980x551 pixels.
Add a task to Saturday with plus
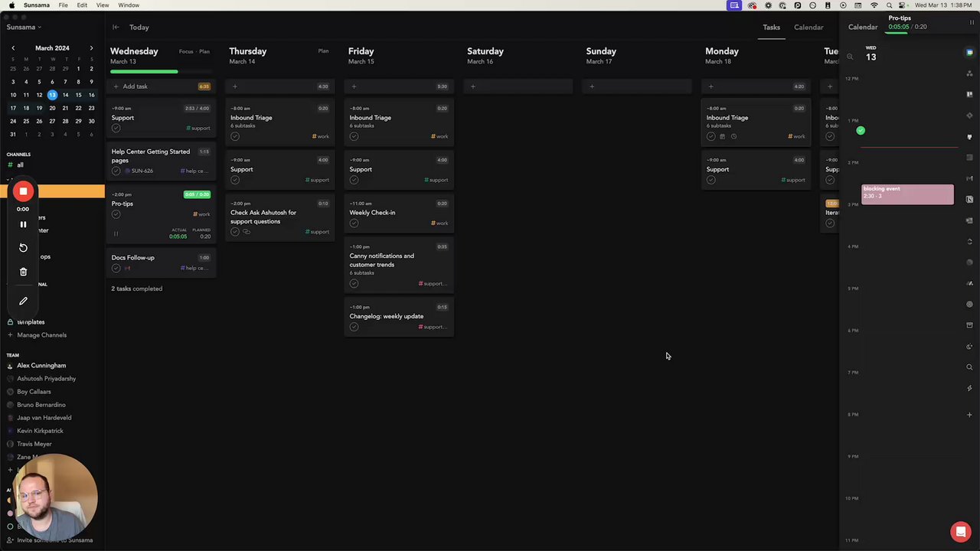click(x=473, y=86)
